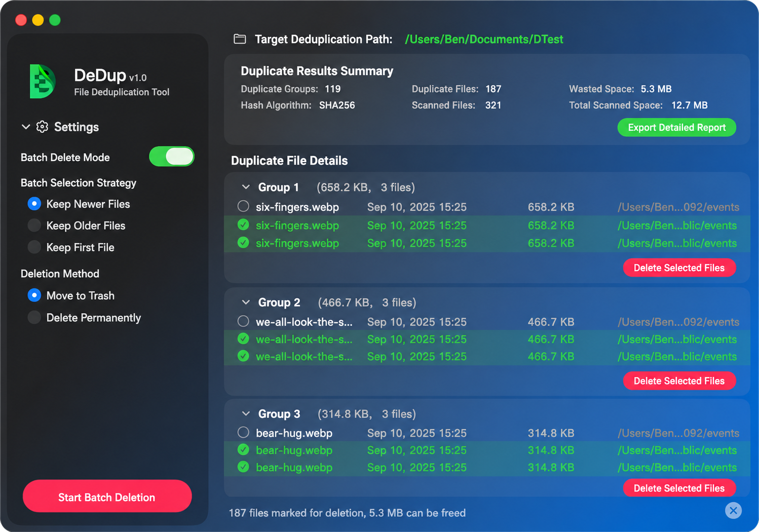Click the File Deduplication Tool subtitle
The height and width of the screenshot is (532, 759).
point(122,92)
